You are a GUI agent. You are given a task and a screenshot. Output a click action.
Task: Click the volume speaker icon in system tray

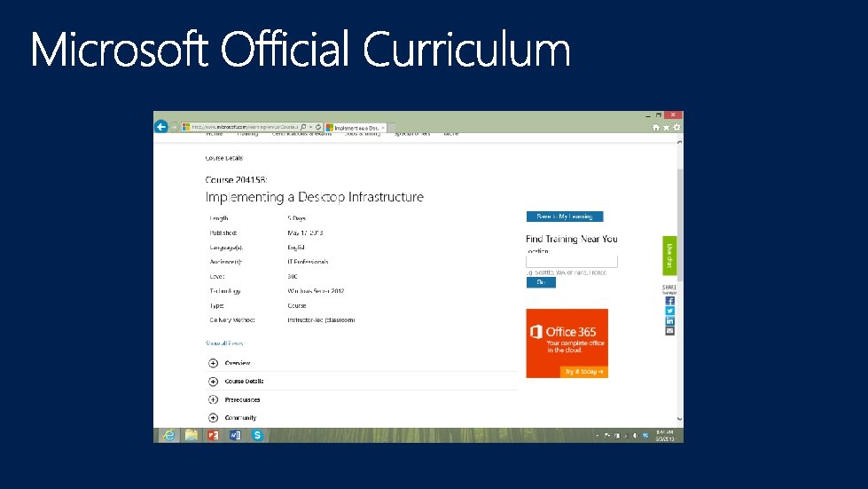[636, 436]
